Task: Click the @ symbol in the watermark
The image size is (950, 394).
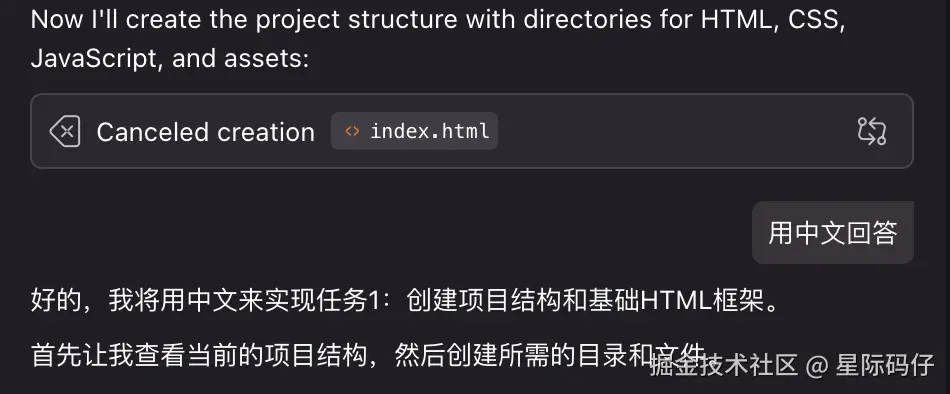Action: tap(817, 366)
